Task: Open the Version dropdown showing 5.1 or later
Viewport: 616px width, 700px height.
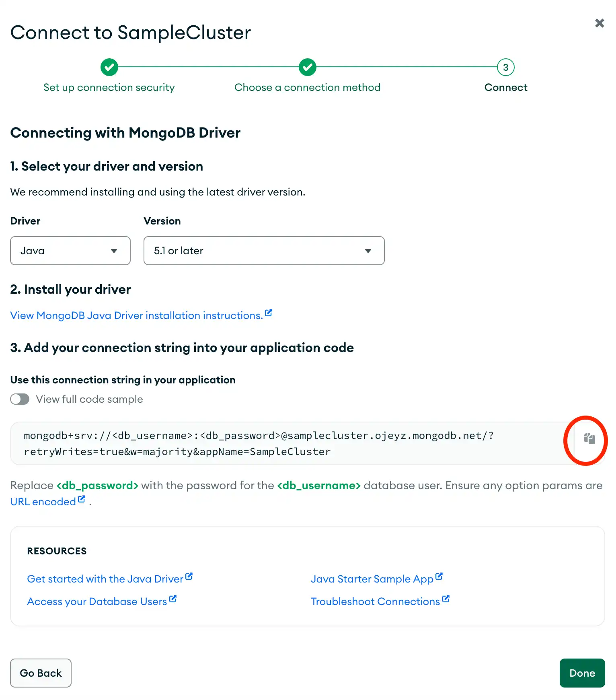Action: [x=263, y=251]
